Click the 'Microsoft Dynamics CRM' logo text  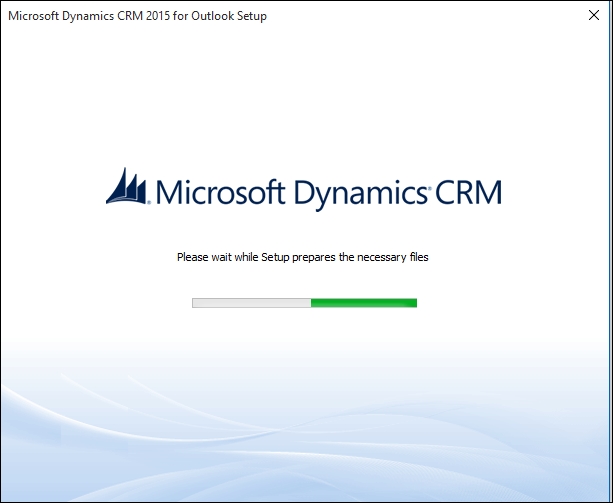(x=329, y=193)
